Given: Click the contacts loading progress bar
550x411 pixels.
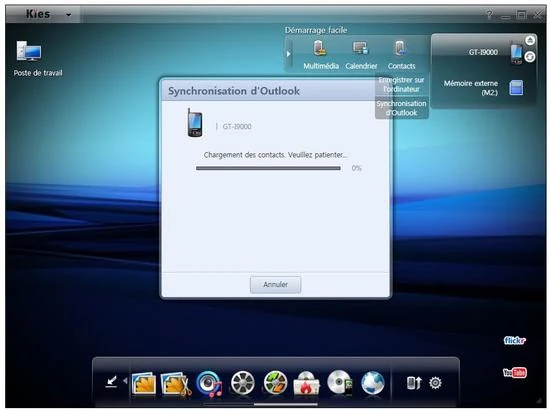Looking at the screenshot, I should (268, 168).
